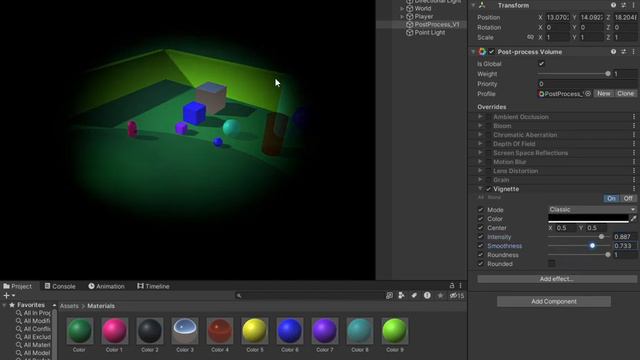Open the vignette Color swatch
Image resolution: width=640 pixels, height=360 pixels.
pyautogui.click(x=588, y=219)
